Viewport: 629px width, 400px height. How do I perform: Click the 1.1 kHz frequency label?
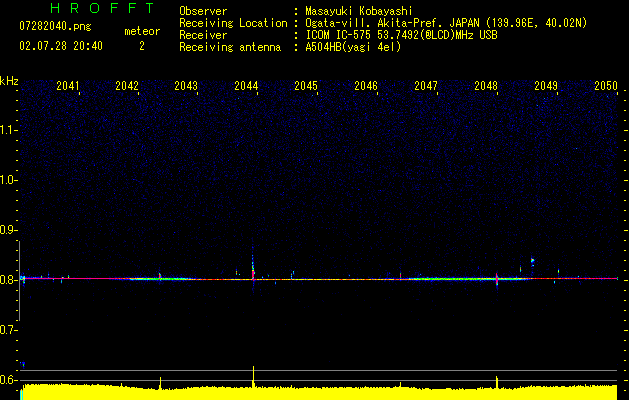[8, 130]
